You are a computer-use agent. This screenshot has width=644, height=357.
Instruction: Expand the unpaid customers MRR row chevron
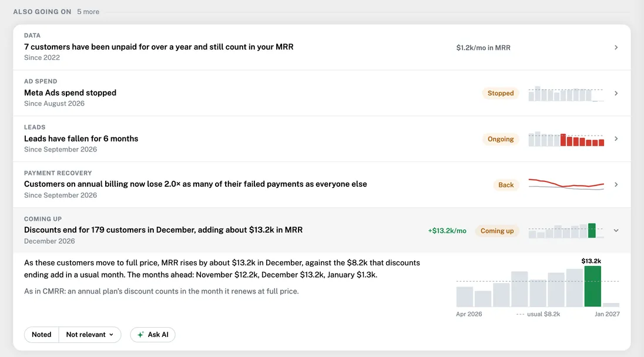point(616,48)
